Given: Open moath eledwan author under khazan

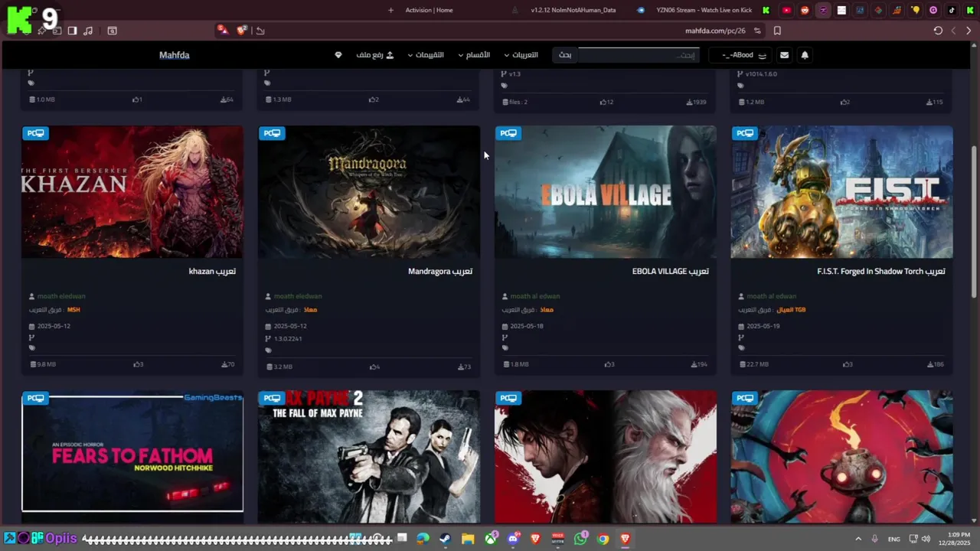Looking at the screenshot, I should [x=61, y=296].
